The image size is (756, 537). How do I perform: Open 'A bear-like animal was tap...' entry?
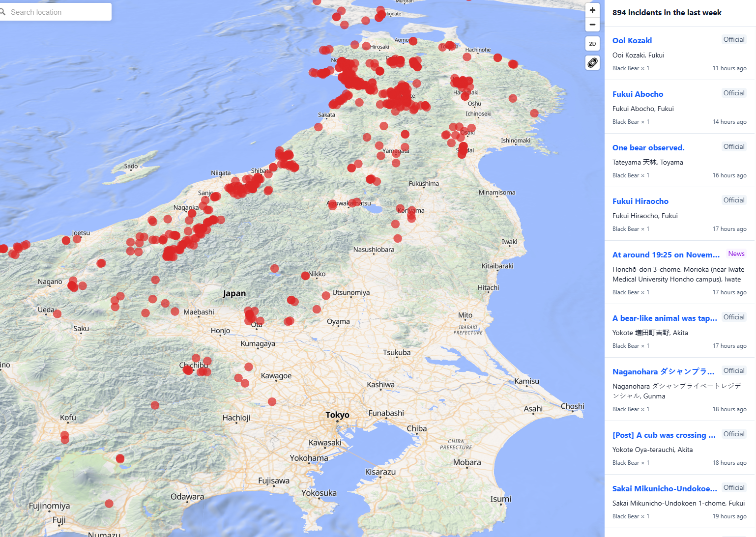(664, 318)
